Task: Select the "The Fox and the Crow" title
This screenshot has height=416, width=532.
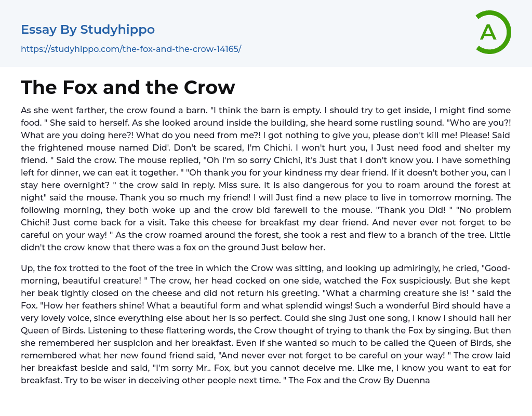Action: (x=128, y=87)
